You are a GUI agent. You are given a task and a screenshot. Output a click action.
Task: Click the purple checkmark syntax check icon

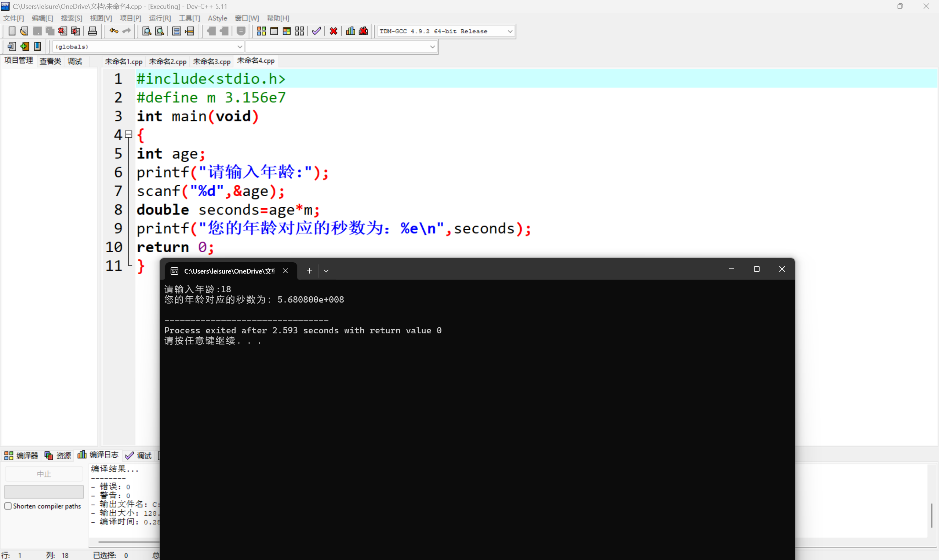[x=316, y=31]
